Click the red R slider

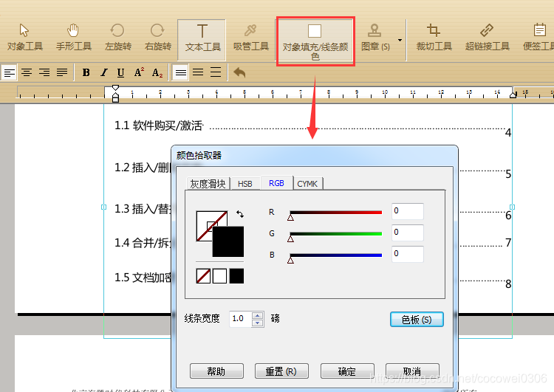tap(335, 213)
